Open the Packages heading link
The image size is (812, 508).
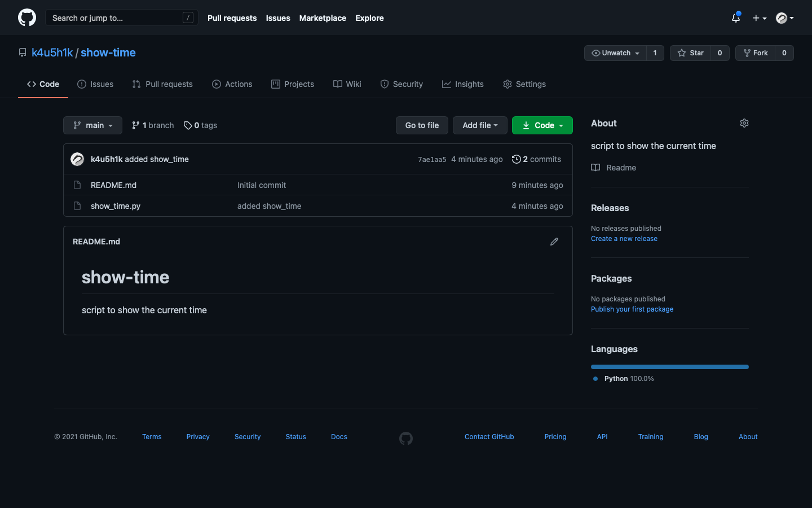611,278
